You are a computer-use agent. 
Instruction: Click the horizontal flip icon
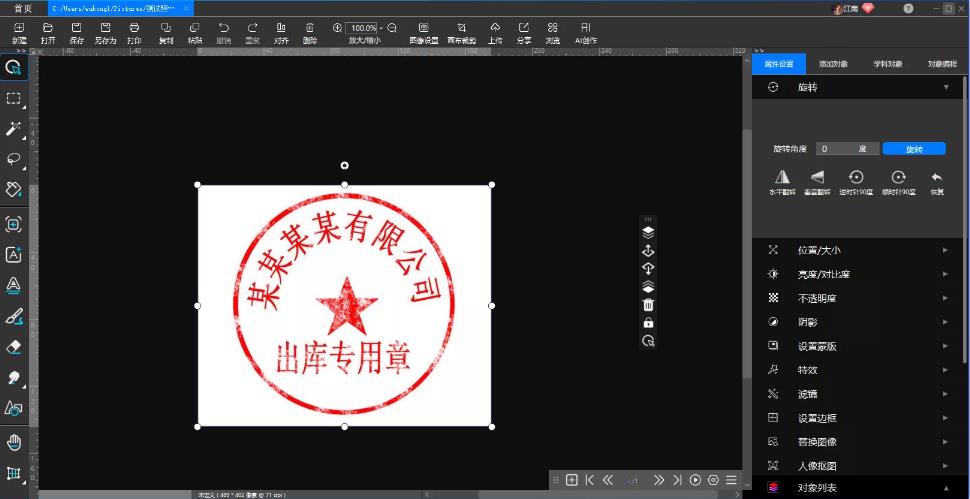tap(783, 178)
